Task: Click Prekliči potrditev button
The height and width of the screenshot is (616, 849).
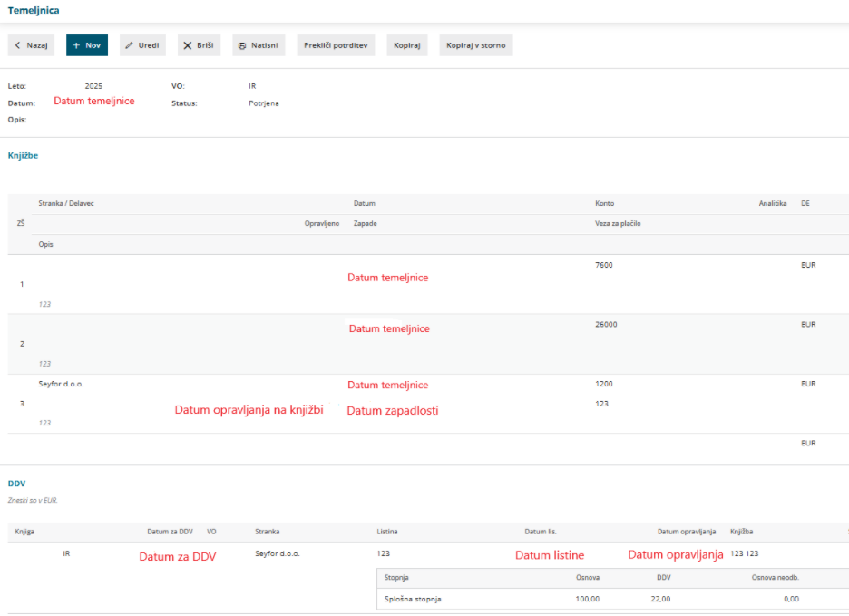Action: pyautogui.click(x=336, y=45)
